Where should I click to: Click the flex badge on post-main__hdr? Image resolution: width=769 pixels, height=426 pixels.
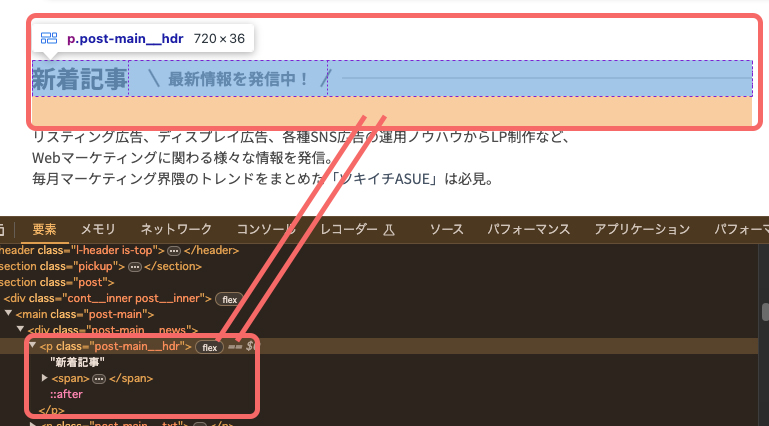209,348
